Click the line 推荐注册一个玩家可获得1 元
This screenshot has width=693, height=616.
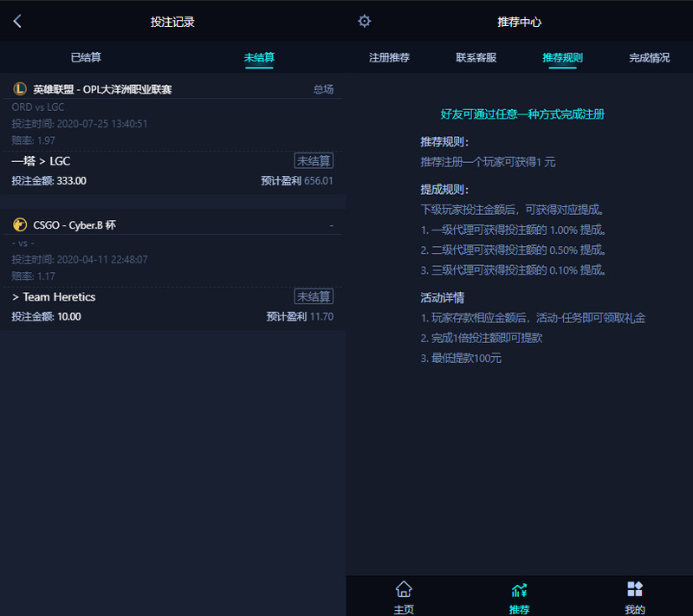(x=488, y=162)
